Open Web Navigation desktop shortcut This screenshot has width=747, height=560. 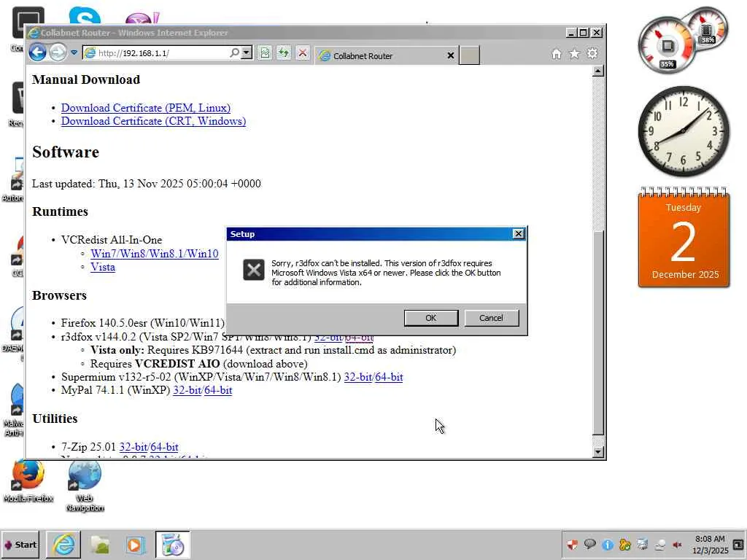click(x=85, y=486)
